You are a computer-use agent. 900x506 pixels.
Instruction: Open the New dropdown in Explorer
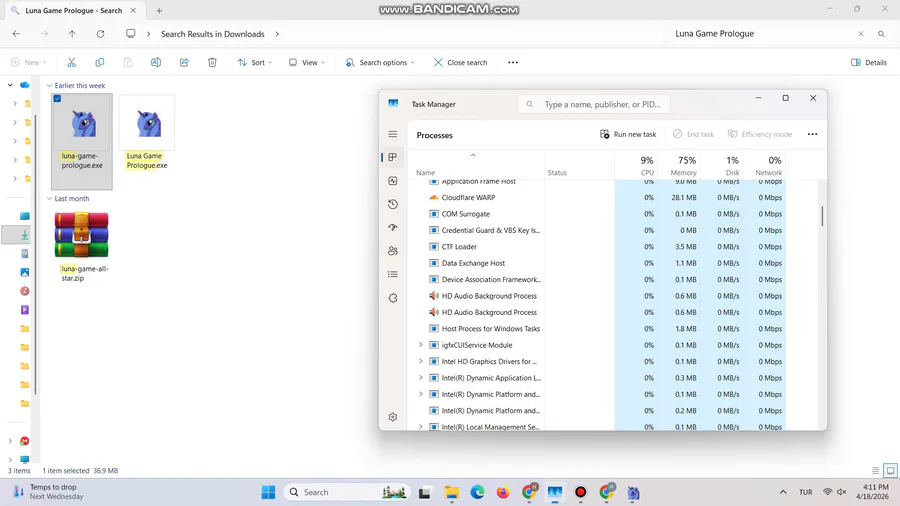[29, 62]
